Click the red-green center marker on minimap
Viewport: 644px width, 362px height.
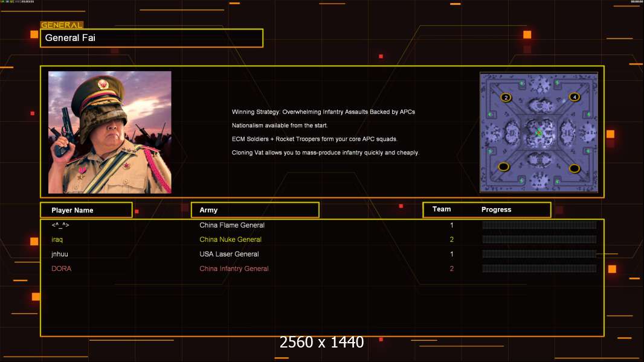(x=539, y=132)
